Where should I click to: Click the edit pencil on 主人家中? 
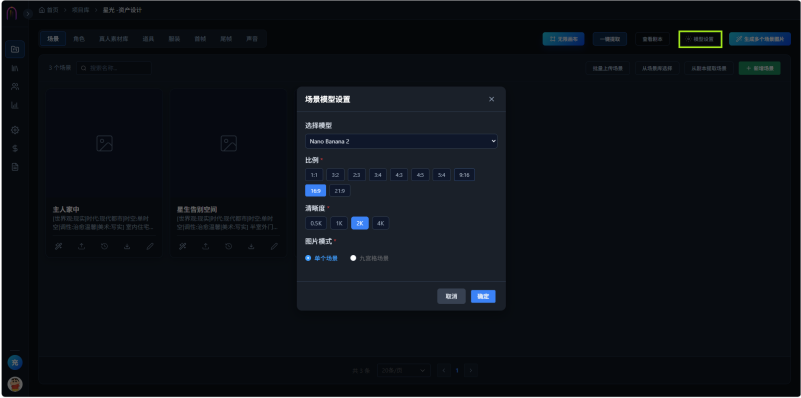coord(150,246)
